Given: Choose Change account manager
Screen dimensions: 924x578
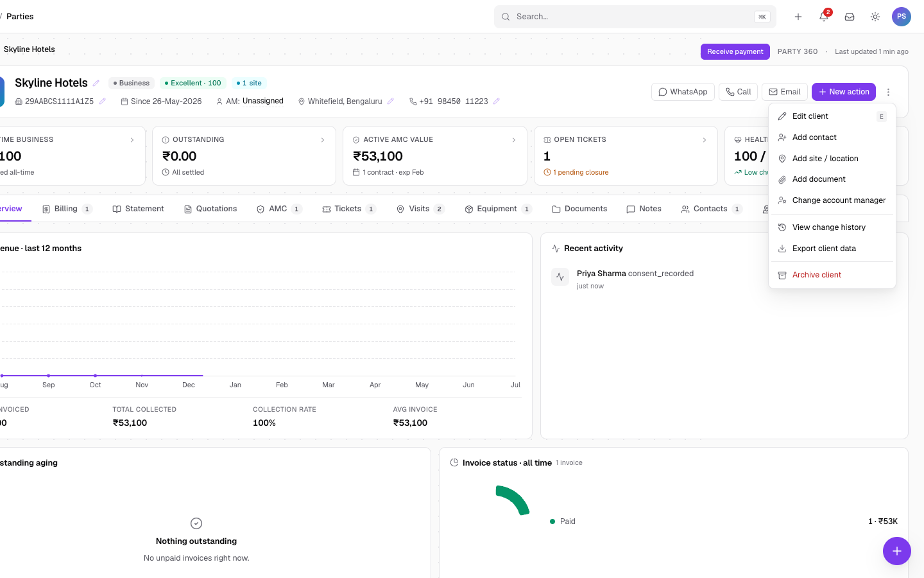Looking at the screenshot, I should [x=832, y=200].
